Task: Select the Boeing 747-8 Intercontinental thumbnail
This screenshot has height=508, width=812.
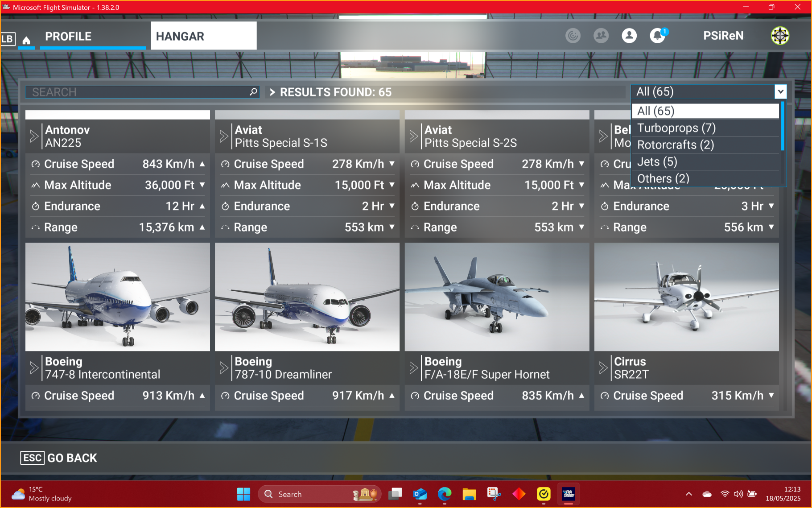Action: (118, 297)
